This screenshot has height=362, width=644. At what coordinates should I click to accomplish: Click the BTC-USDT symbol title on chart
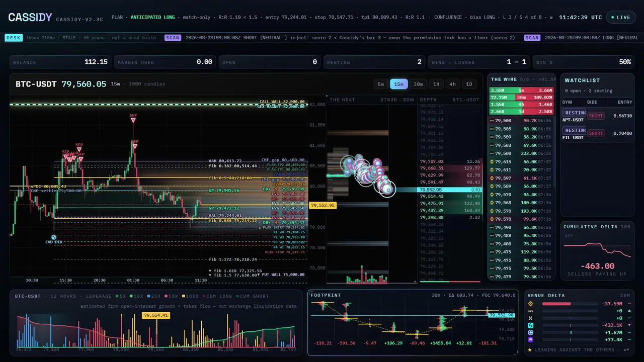coord(36,84)
